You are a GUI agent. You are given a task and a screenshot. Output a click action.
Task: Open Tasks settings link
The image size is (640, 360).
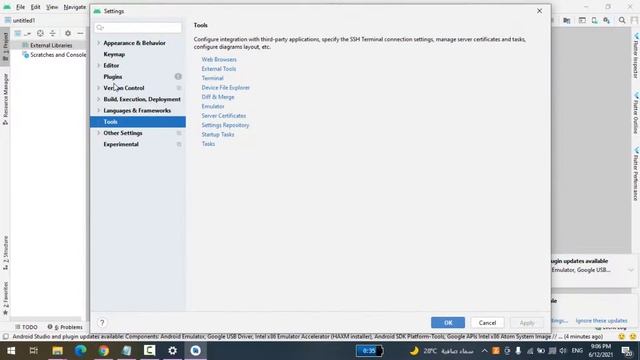(x=208, y=144)
